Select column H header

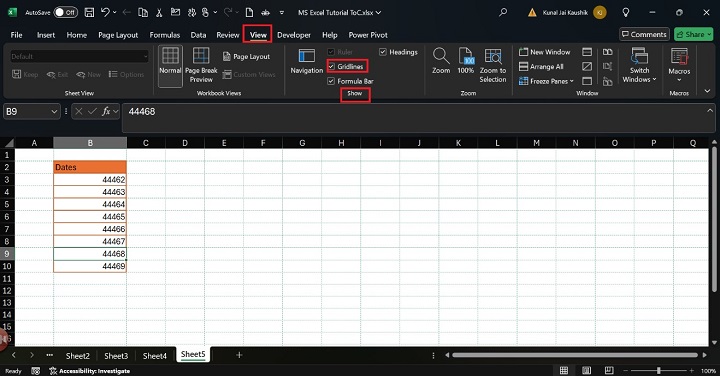tap(341, 143)
